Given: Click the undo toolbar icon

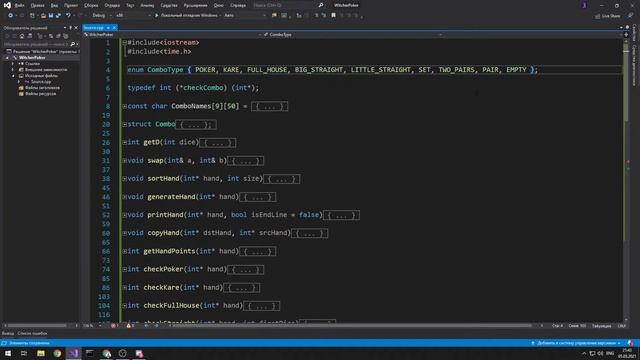Looking at the screenshot, I should [68, 16].
